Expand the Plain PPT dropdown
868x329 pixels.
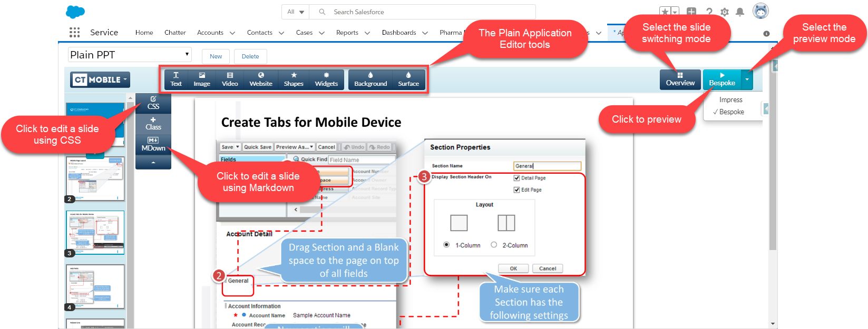coord(130,55)
